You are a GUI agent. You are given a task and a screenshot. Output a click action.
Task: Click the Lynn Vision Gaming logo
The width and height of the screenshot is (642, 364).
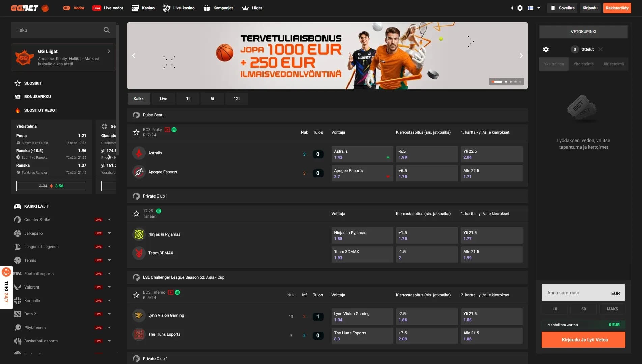[x=139, y=315]
